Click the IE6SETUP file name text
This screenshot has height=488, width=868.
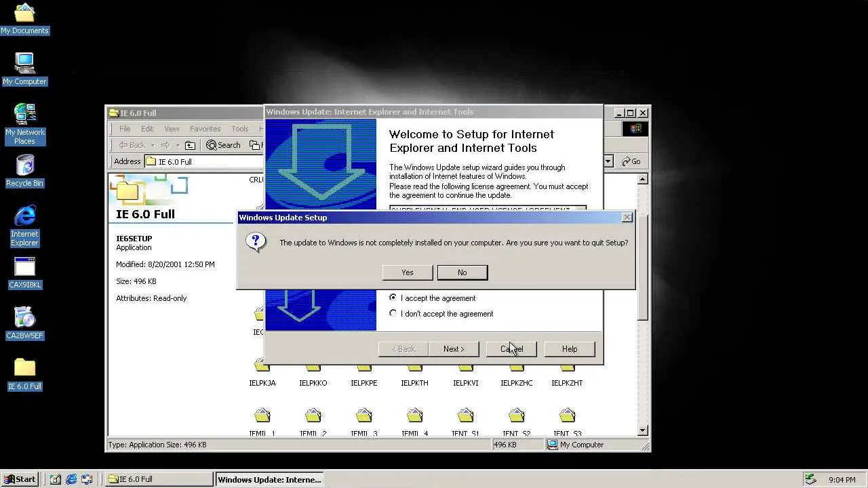point(134,239)
